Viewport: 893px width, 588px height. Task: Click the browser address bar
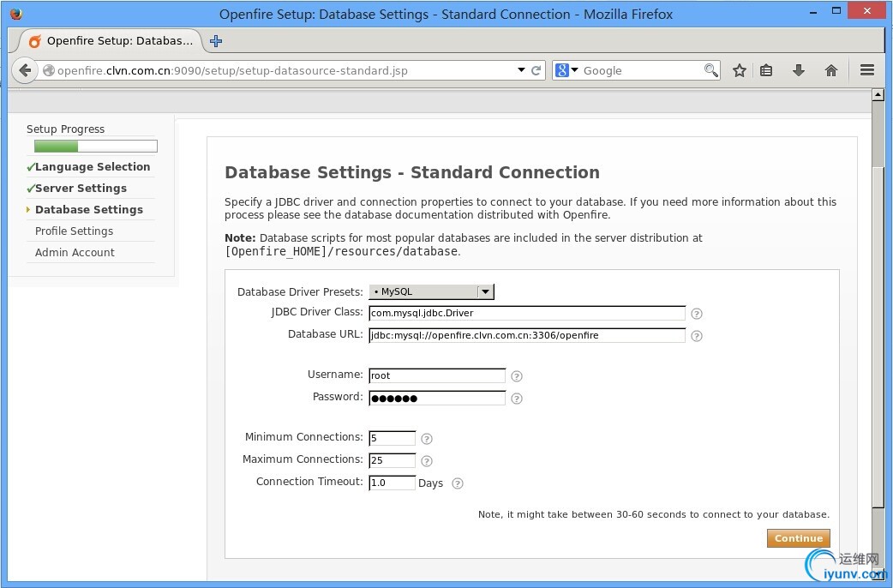click(x=285, y=70)
